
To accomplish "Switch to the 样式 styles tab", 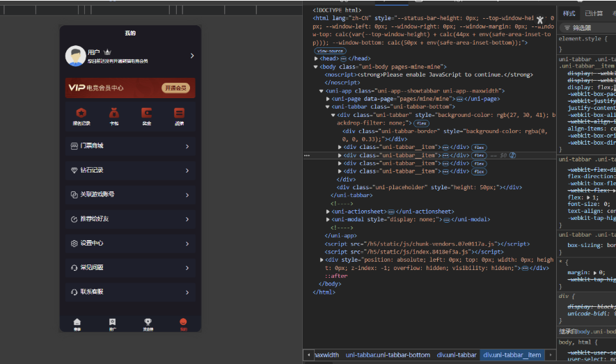I will 569,13.
